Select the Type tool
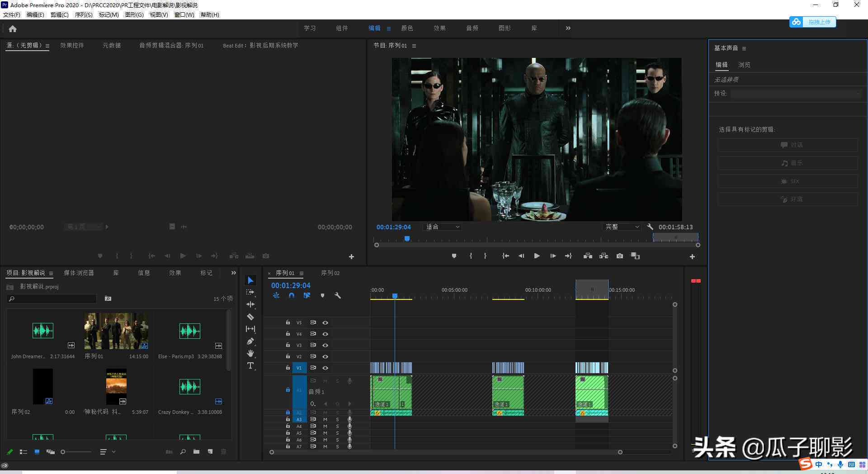This screenshot has height=474, width=868. click(x=250, y=365)
